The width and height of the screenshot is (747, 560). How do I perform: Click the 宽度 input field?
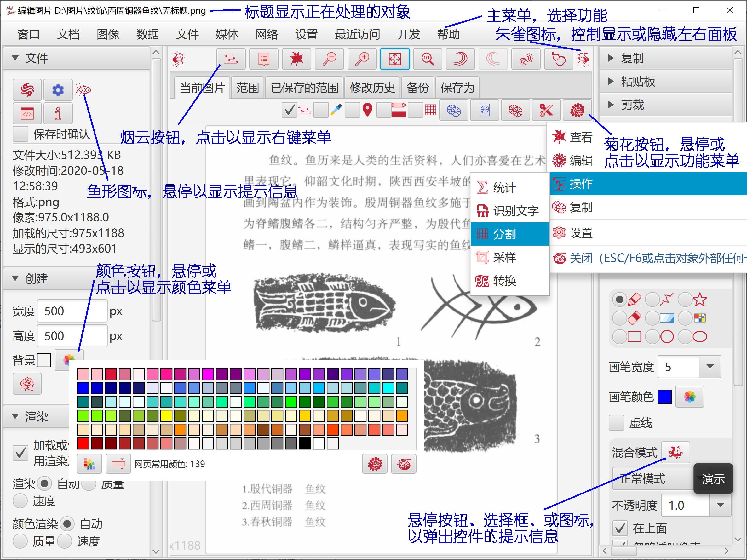pos(72,311)
